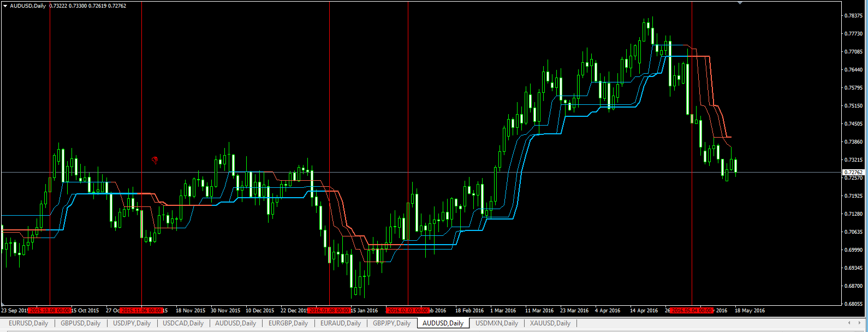The height and width of the screenshot is (332, 868).
Task: Click the 0.74505 price axis label
Action: point(854,123)
